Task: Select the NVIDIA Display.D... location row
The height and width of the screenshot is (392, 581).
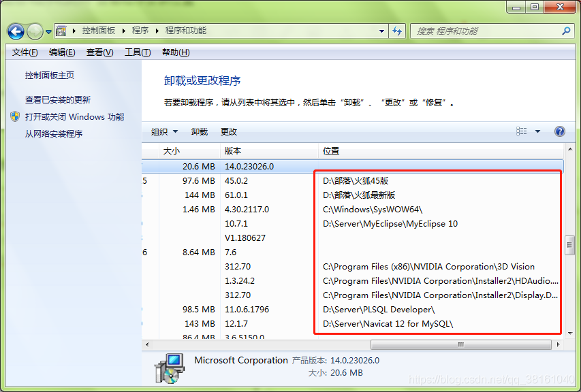Action: pos(352,295)
